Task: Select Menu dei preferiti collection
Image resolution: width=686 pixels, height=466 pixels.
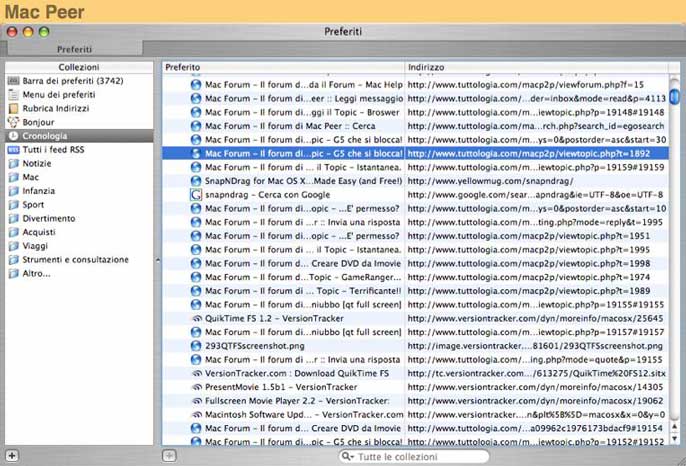Action: pos(79,95)
